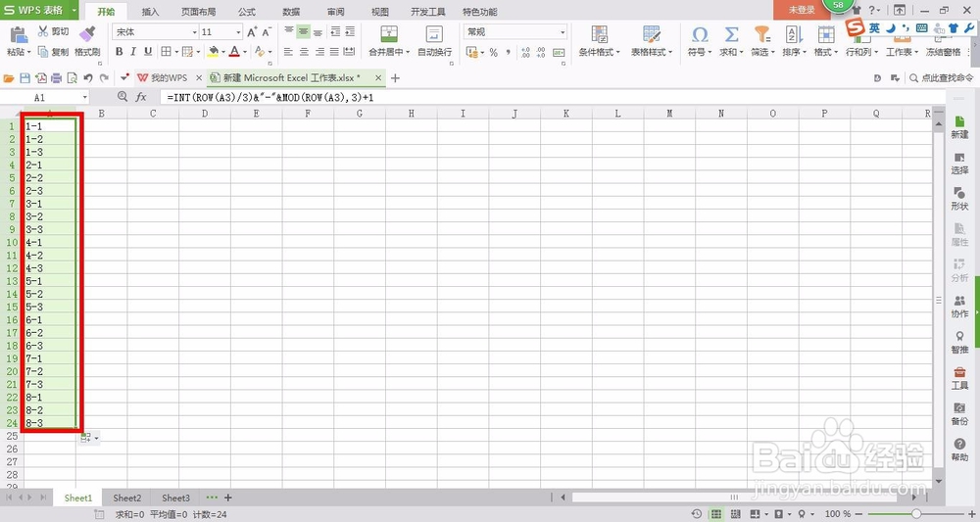
Task: Click the Save icon in quick toolbar
Action: (25, 78)
